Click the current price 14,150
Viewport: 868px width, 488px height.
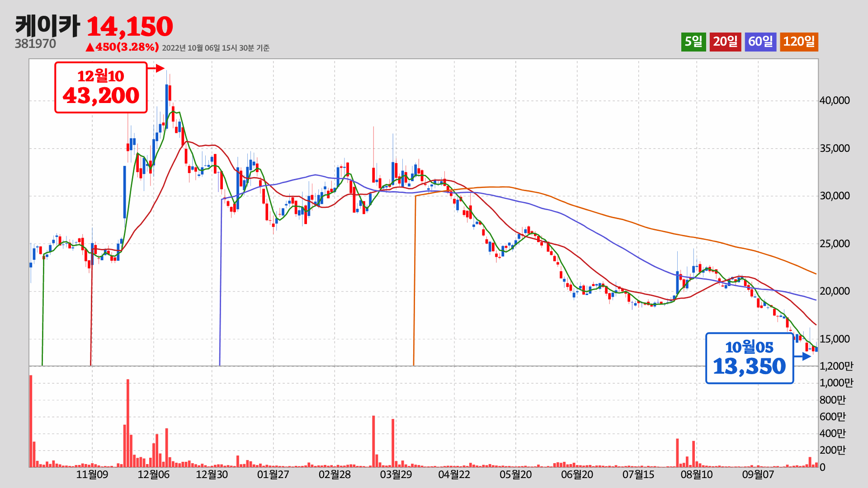130,27
